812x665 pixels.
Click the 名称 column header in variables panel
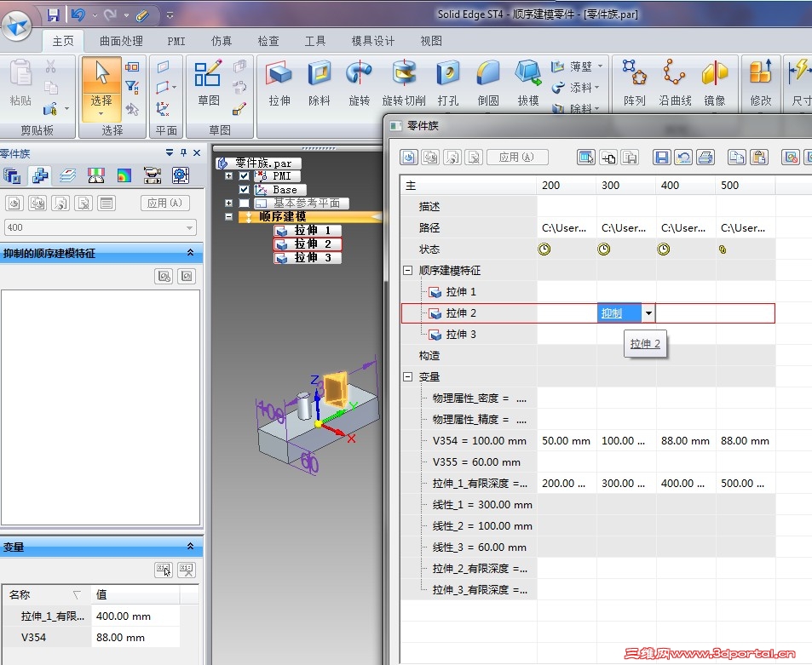click(x=47, y=594)
